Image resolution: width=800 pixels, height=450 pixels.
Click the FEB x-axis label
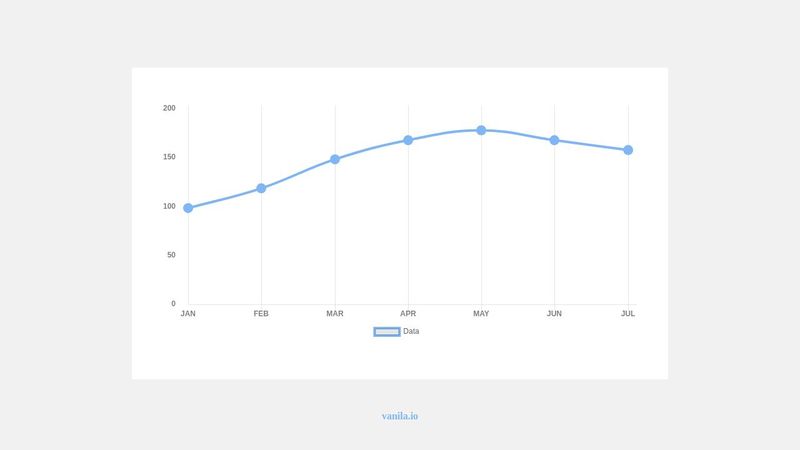pyautogui.click(x=261, y=314)
